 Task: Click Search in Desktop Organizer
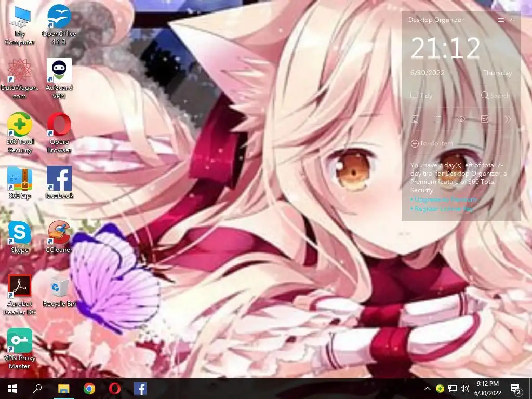pos(495,96)
